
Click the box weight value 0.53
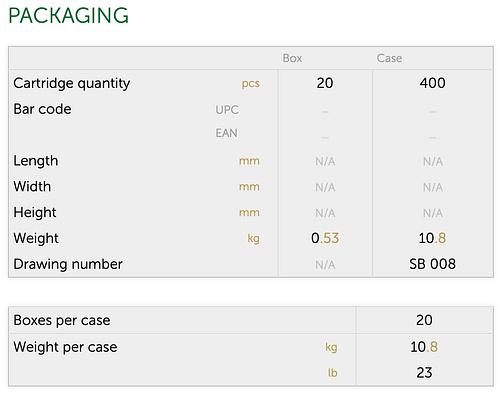pyautogui.click(x=325, y=238)
